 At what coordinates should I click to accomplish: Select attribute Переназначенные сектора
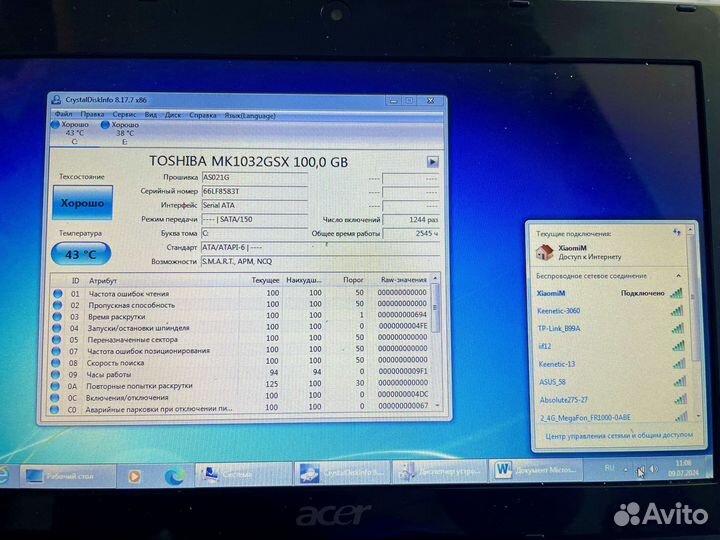tap(132, 340)
